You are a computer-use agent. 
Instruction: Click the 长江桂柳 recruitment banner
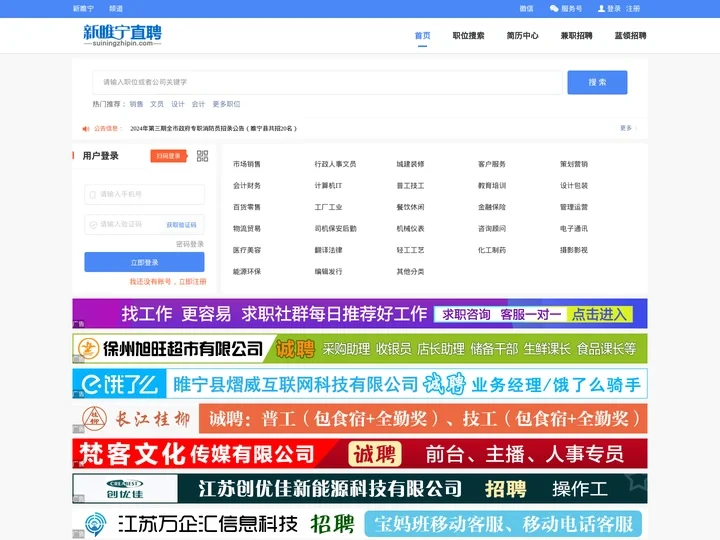(360, 418)
